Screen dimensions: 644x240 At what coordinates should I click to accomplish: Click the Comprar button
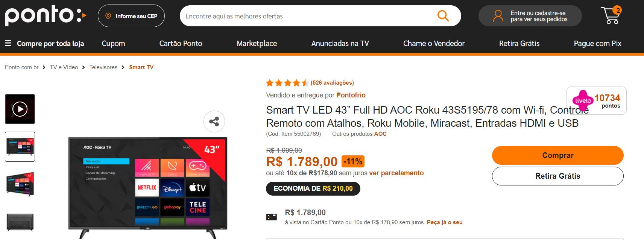pyautogui.click(x=557, y=155)
